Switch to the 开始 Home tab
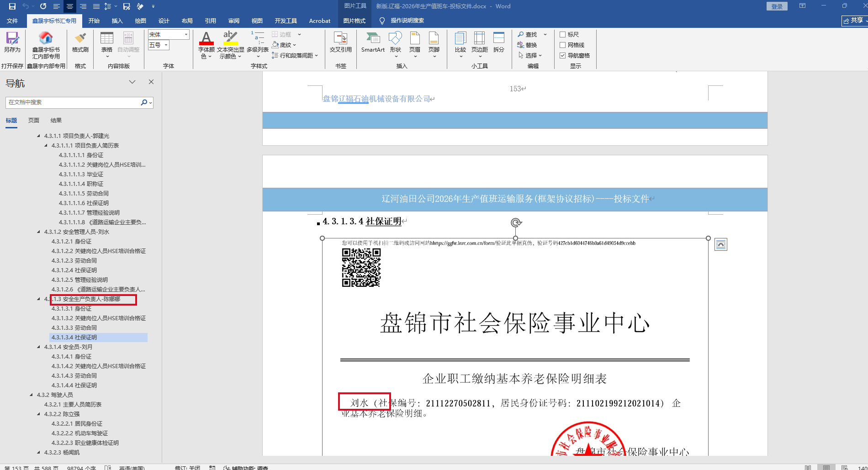868x470 pixels. pos(94,21)
